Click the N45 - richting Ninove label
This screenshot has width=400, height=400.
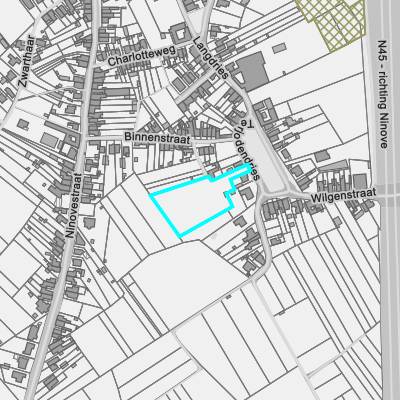383,94
